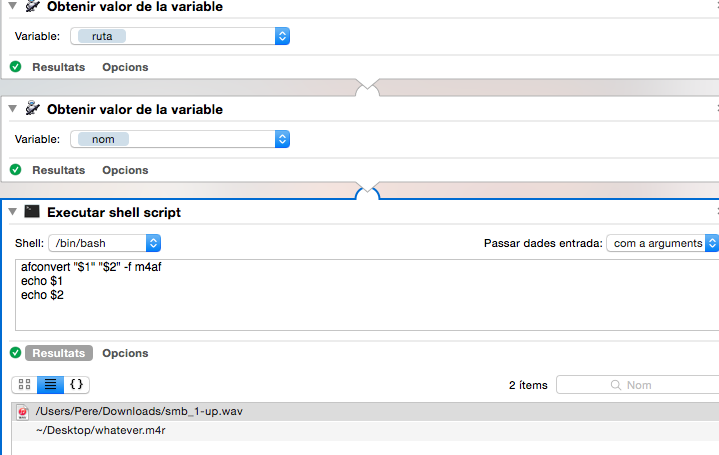
Task: Switch results to list view
Action: [50, 384]
